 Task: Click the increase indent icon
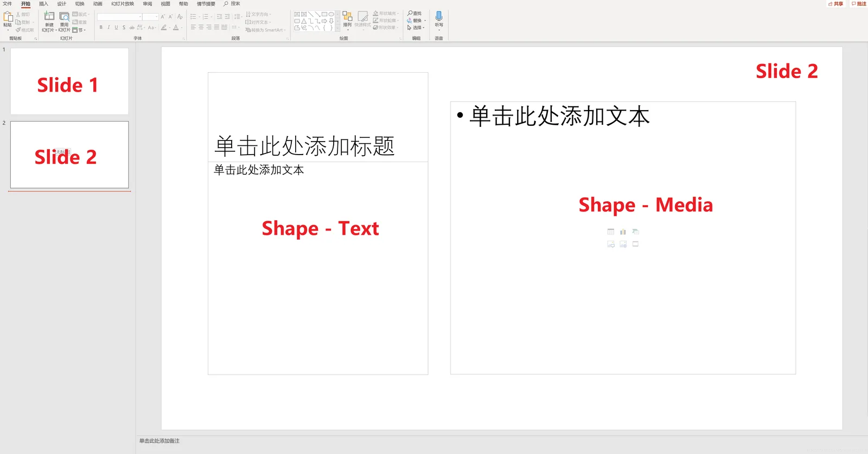[227, 17]
